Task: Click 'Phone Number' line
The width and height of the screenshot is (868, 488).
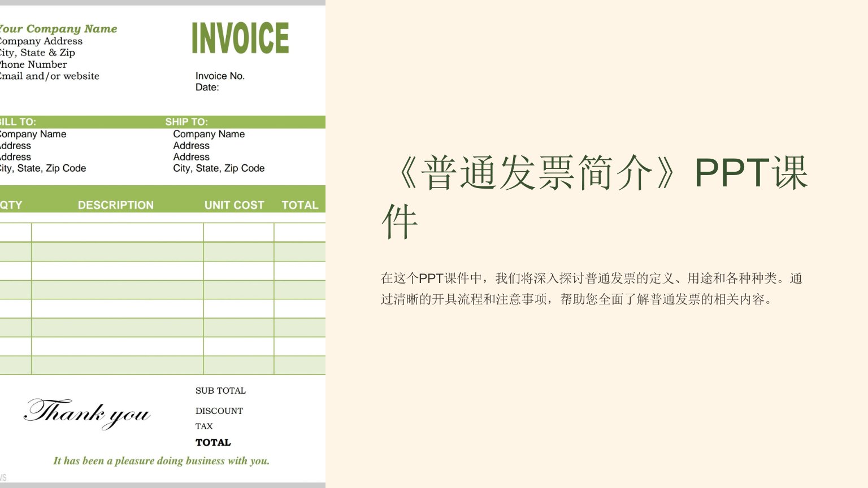Action: (33, 64)
